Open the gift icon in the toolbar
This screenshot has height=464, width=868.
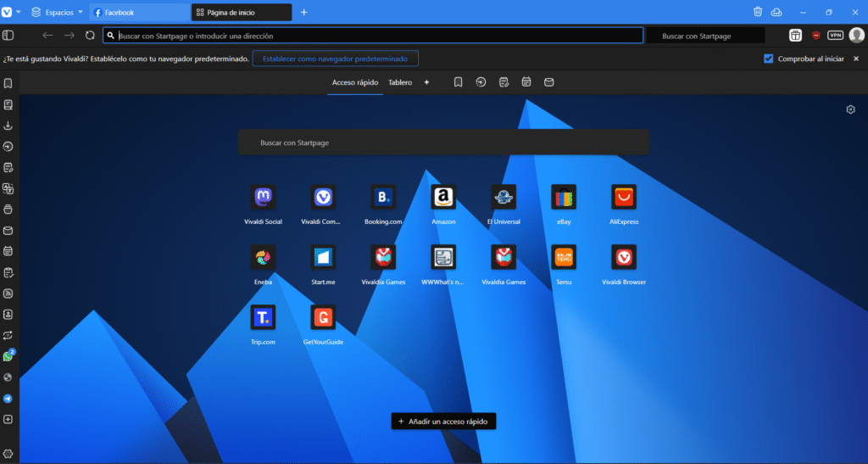point(795,36)
